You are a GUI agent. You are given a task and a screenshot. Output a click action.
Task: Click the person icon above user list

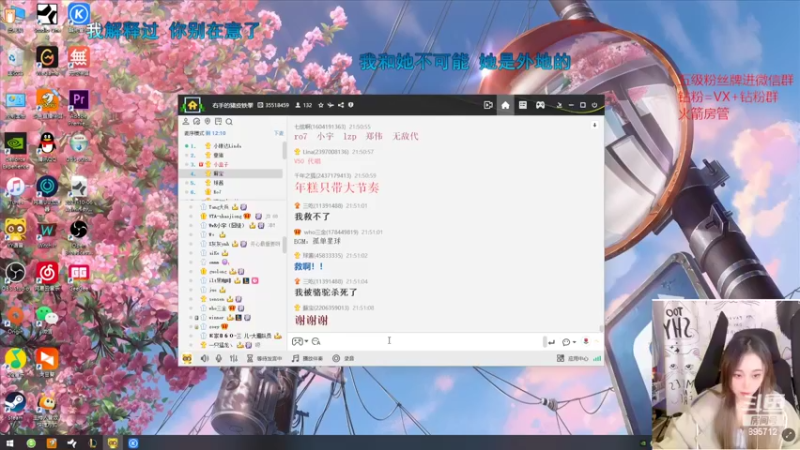pyautogui.click(x=186, y=121)
